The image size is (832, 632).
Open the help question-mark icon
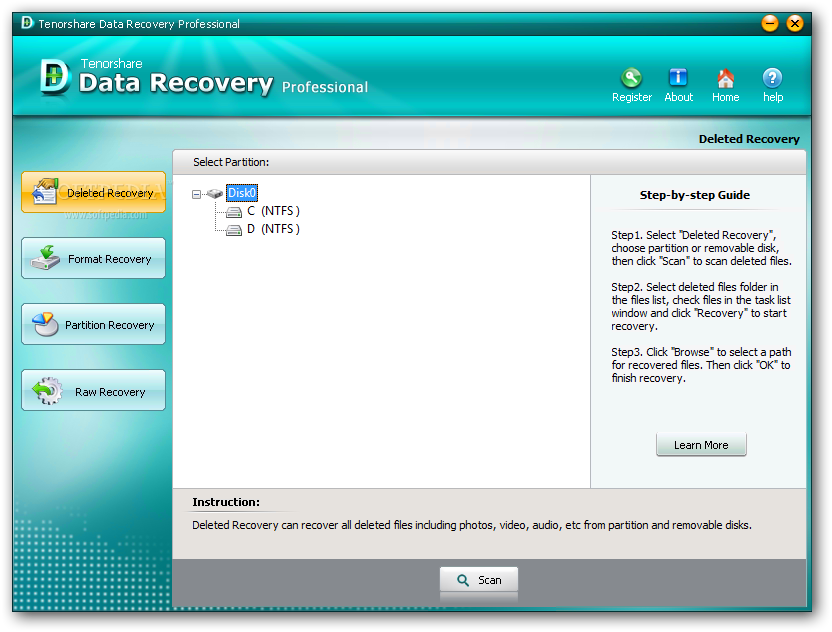tap(773, 78)
